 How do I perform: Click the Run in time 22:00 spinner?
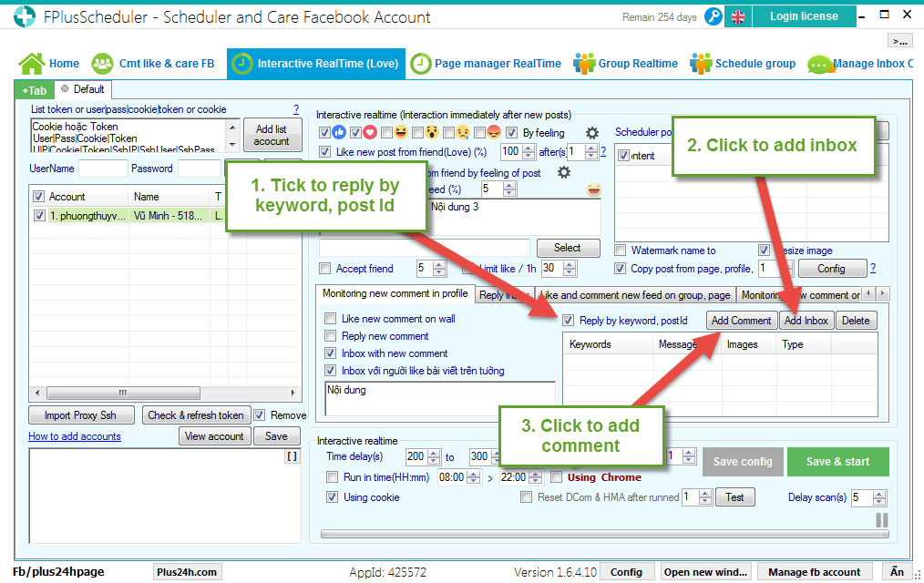pos(521,477)
